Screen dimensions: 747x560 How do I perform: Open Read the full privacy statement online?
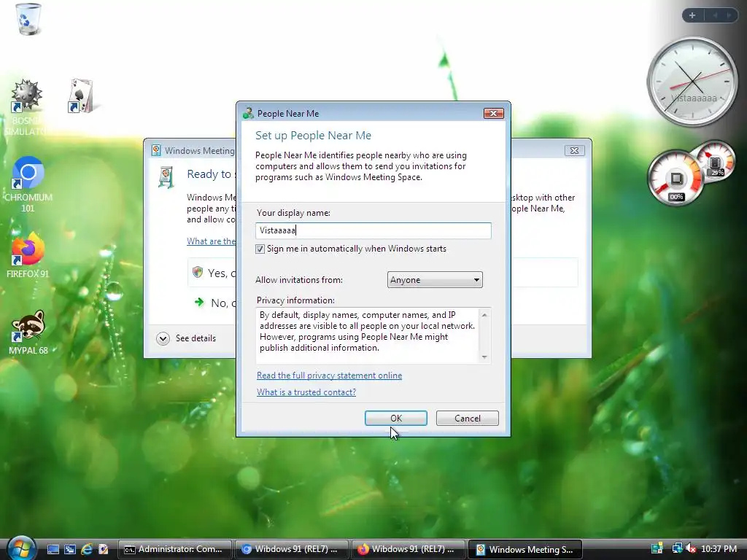point(329,376)
